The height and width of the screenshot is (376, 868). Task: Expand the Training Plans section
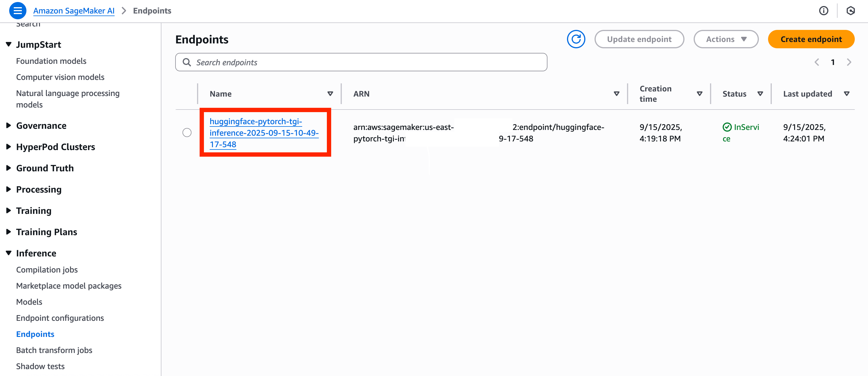pyautogui.click(x=9, y=232)
